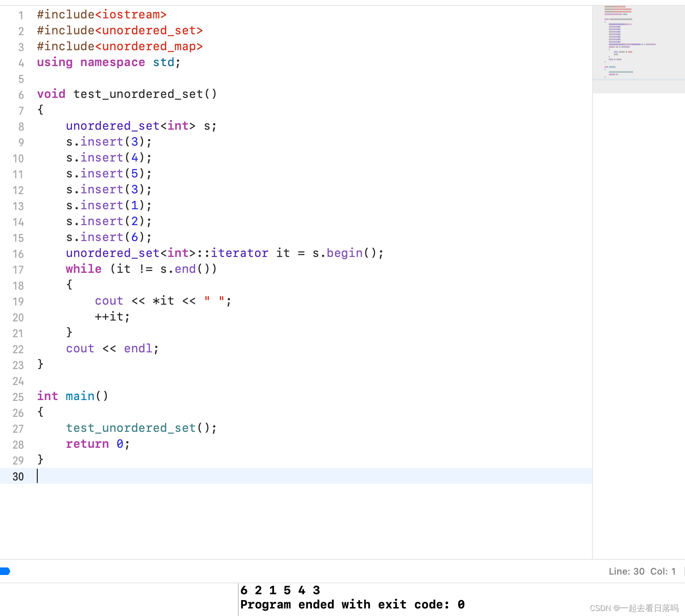Click 'Program ended with exit code: 0' text
Image resolution: width=685 pixels, height=616 pixels.
(353, 605)
